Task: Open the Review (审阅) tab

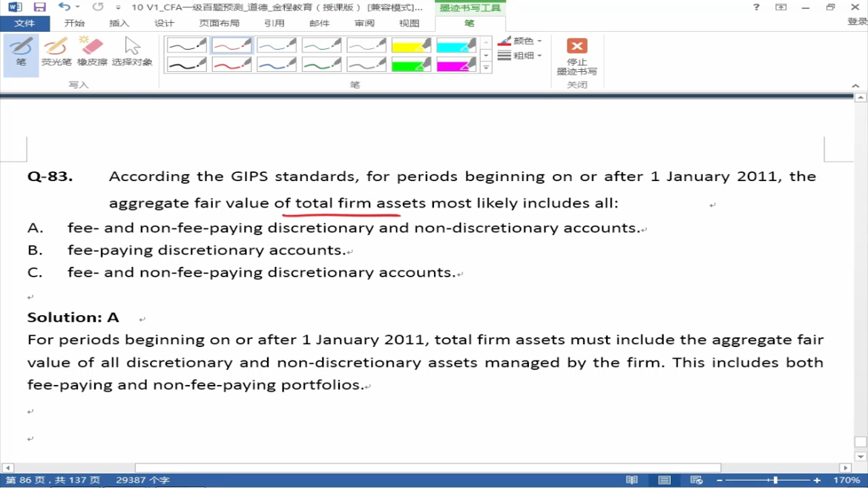Action: click(364, 23)
